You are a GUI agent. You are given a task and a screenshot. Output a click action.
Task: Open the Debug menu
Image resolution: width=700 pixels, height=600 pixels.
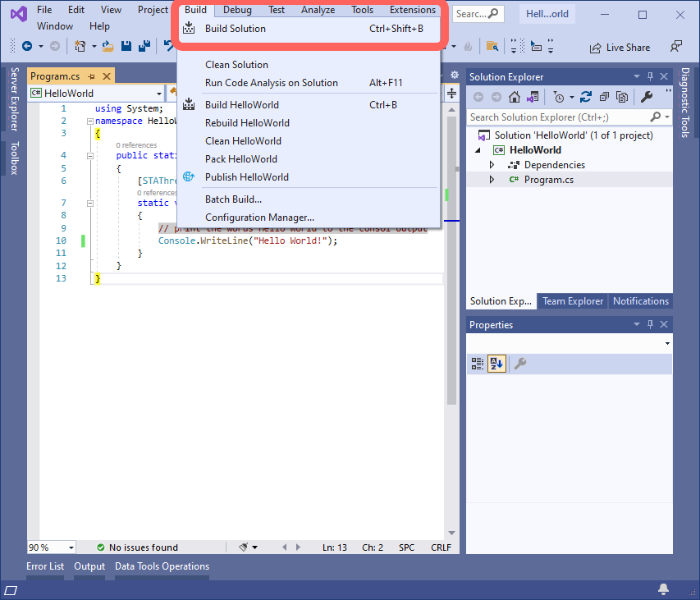coord(237,10)
